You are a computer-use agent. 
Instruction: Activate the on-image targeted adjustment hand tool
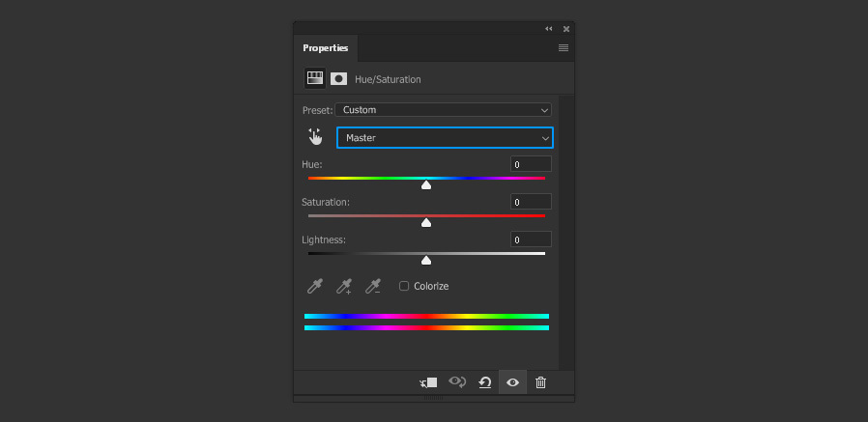[315, 136]
